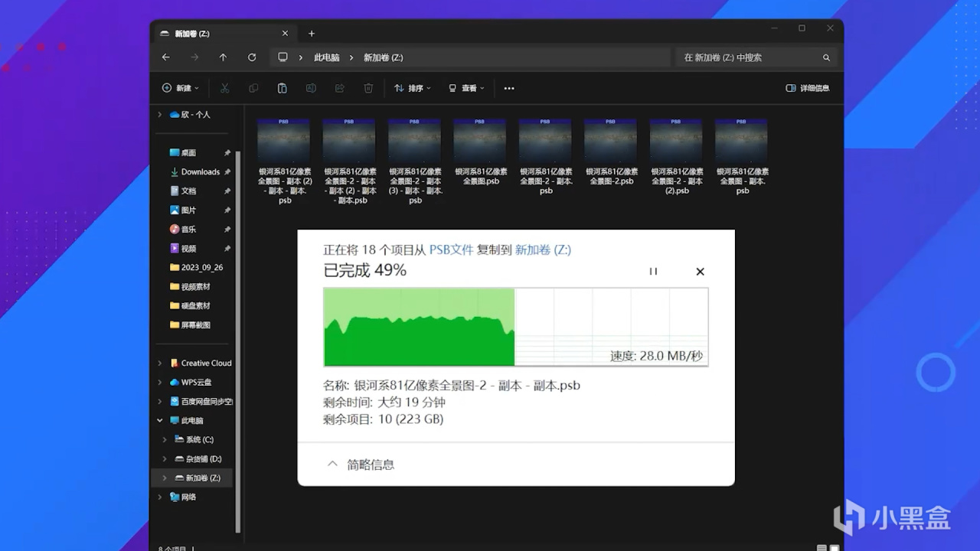The image size is (980, 551).
Task: Open the PSB文件 source link in copy dialog
Action: (451, 249)
